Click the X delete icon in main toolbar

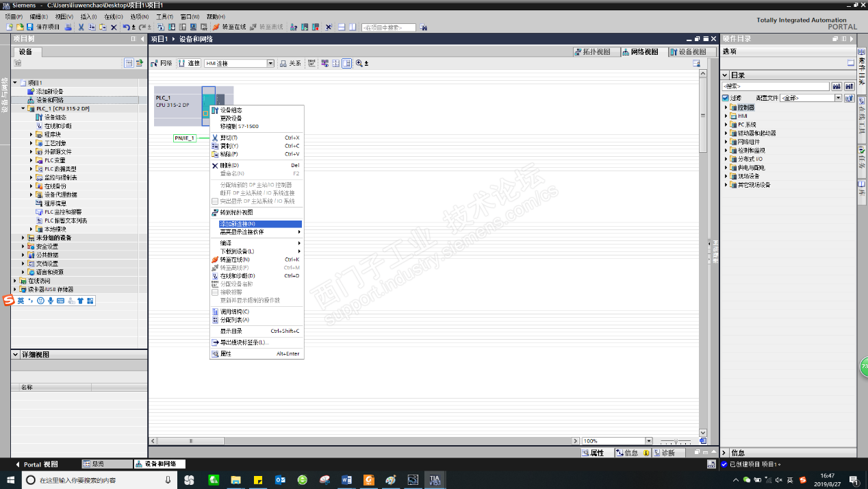tap(114, 27)
